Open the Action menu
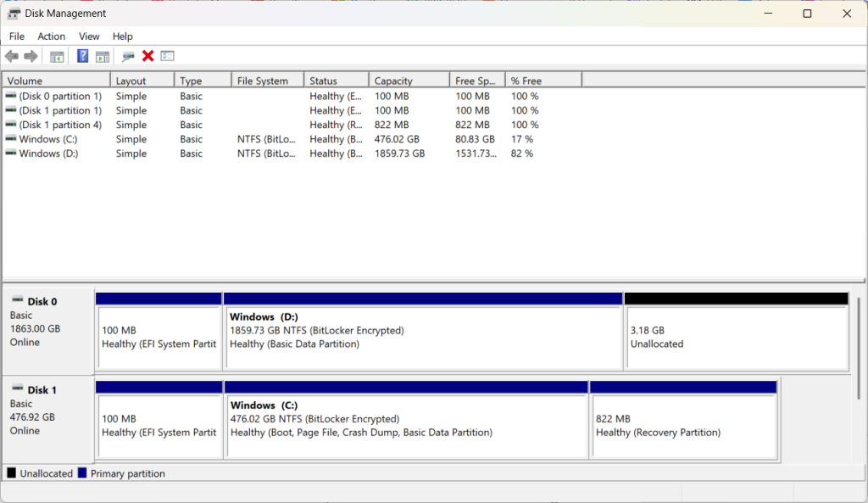868x503 pixels. click(x=51, y=36)
